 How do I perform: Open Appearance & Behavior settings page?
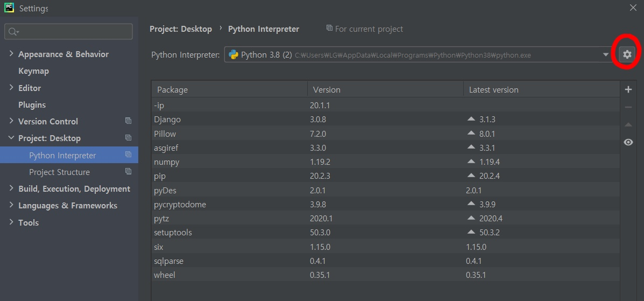[x=63, y=54]
